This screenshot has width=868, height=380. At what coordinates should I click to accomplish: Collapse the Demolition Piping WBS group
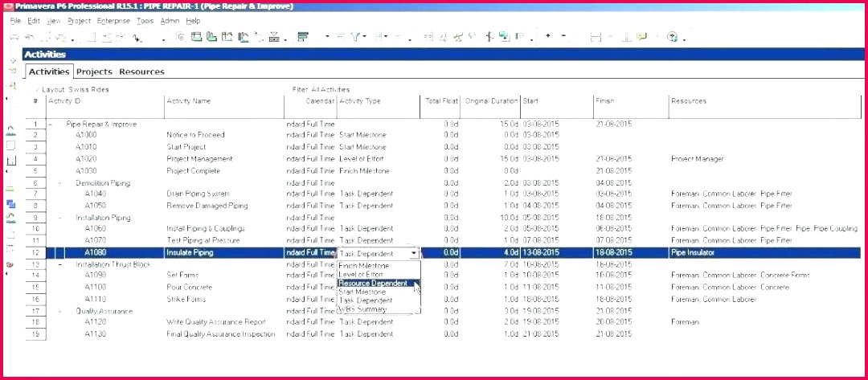tap(59, 183)
